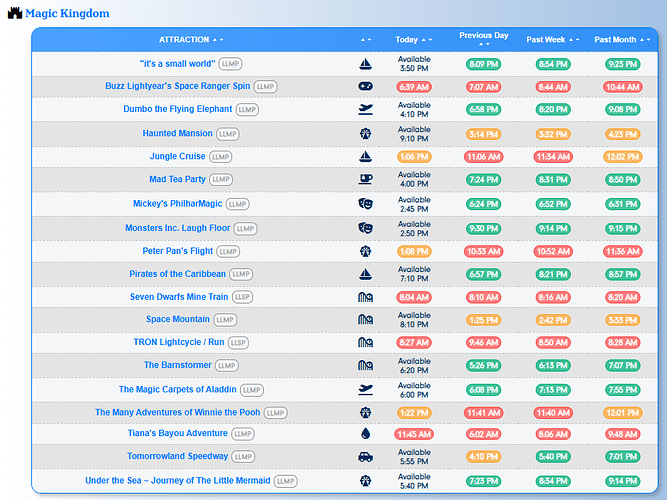Click the 1:22 PM Today pill for Winnie the Pooh
Image resolution: width=667 pixels, height=500 pixels.
point(414,412)
